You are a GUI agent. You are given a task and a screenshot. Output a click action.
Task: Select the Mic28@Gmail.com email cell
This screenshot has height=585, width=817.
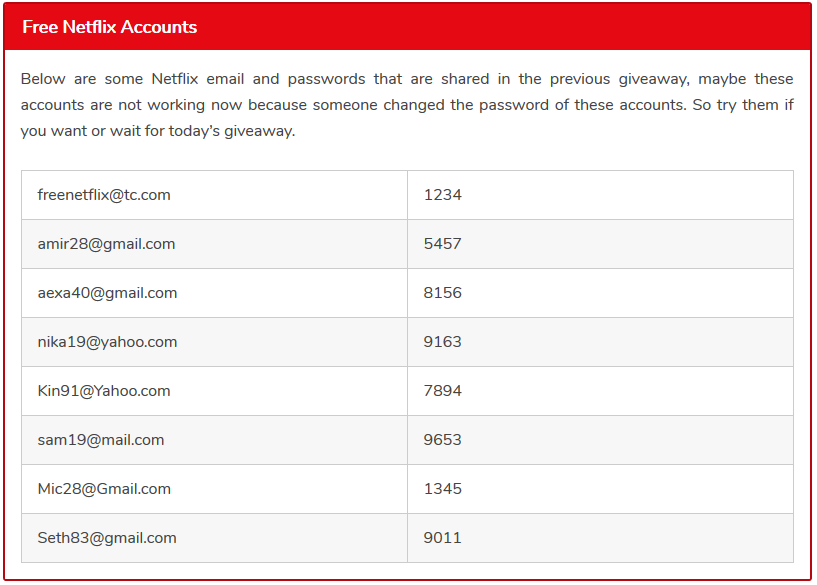214,489
